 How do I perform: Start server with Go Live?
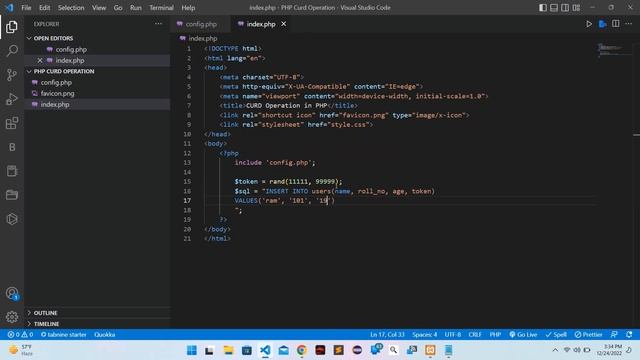pyautogui.click(x=523, y=334)
